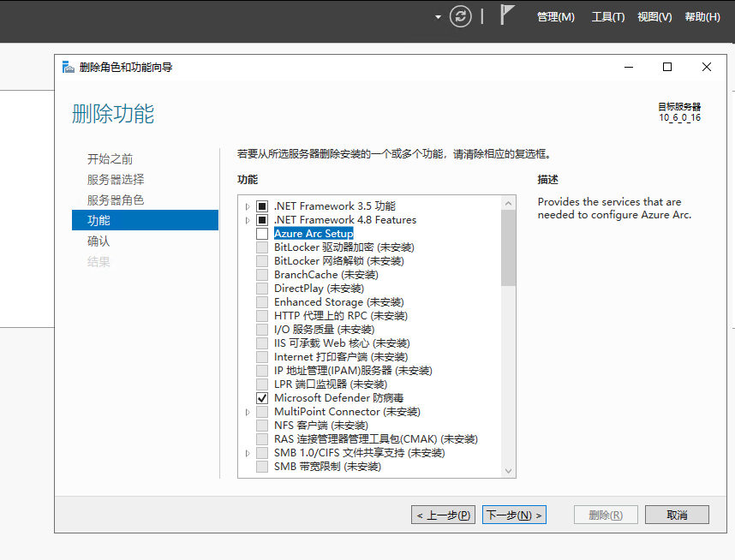Open the notifications flag icon
The image size is (735, 560).
click(x=507, y=16)
